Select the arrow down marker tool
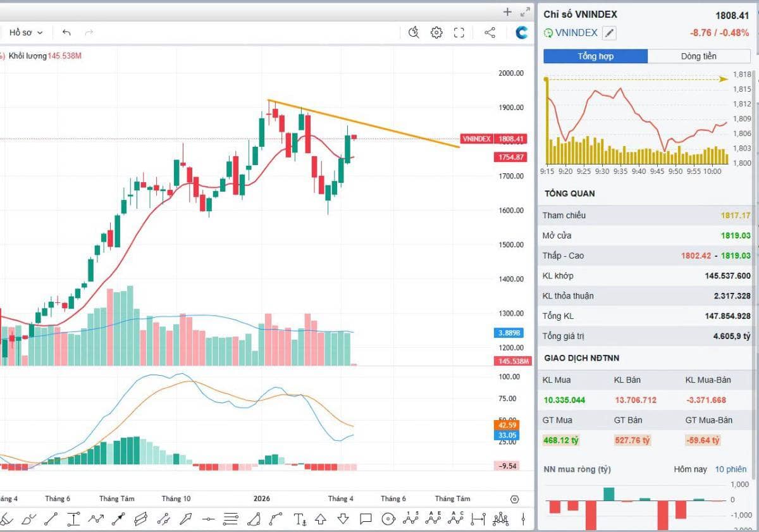 (x=343, y=519)
